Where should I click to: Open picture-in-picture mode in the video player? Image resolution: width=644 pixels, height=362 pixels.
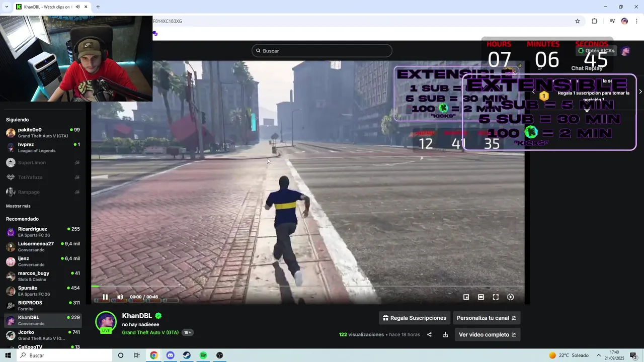point(466,297)
